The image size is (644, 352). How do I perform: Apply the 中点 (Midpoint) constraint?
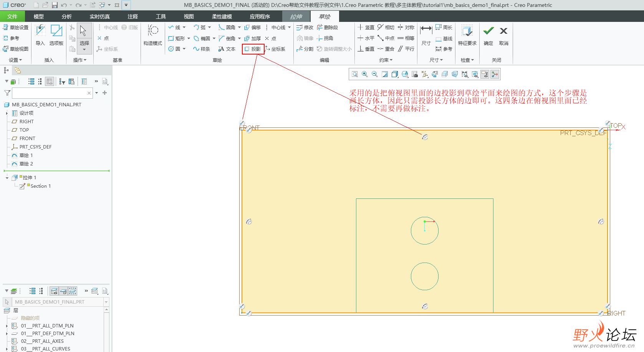[386, 38]
